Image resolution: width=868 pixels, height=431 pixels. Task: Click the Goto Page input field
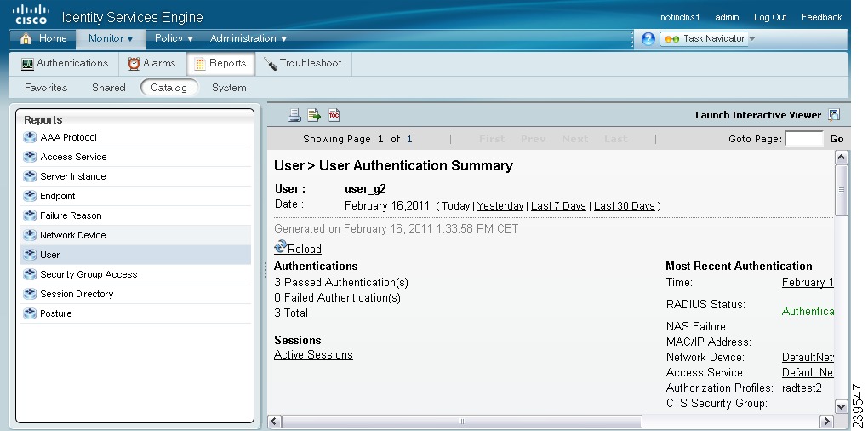pos(804,139)
